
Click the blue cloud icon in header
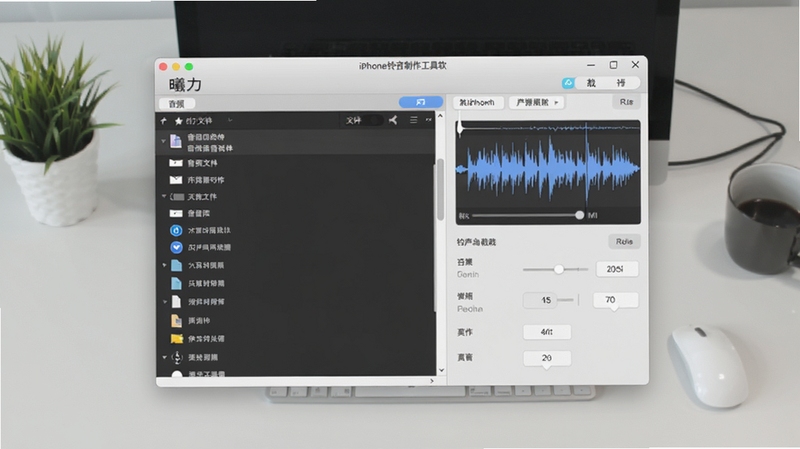[568, 83]
